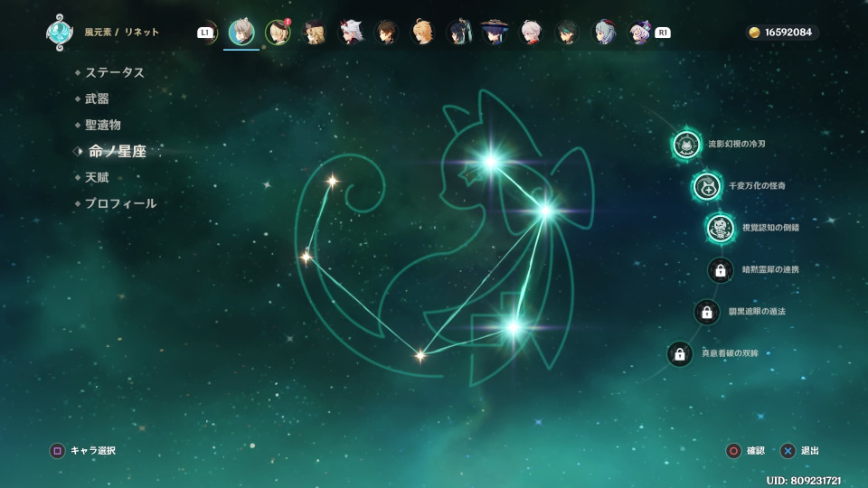Screen dimensions: 868x488
Task: Select Xiao's character portrait
Action: [568, 33]
